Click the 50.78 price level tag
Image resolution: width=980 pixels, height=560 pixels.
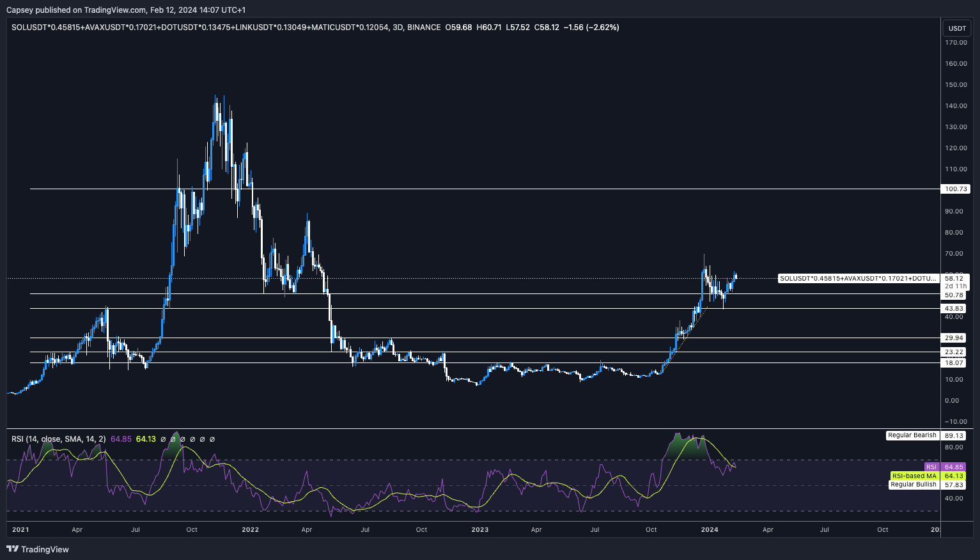pos(954,295)
